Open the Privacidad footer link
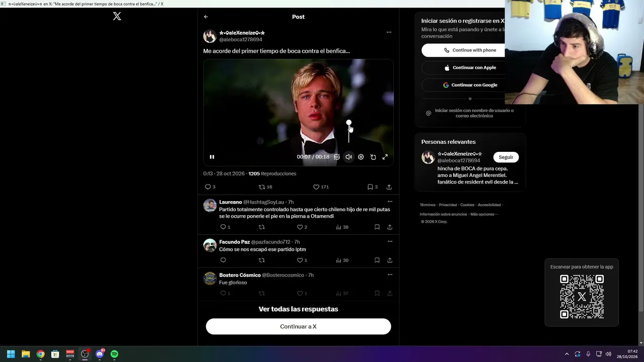644x362 pixels. coord(448,205)
